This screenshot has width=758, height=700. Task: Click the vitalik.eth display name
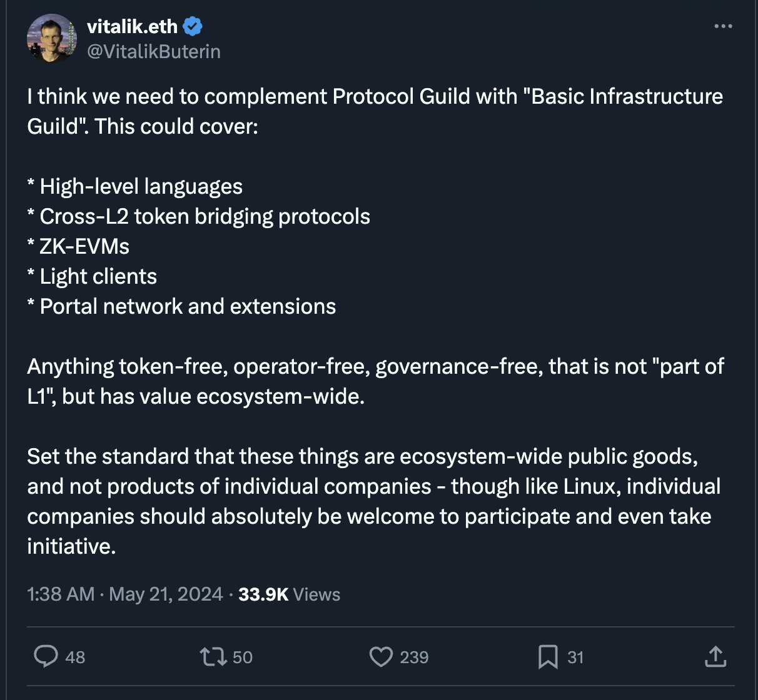133,26
